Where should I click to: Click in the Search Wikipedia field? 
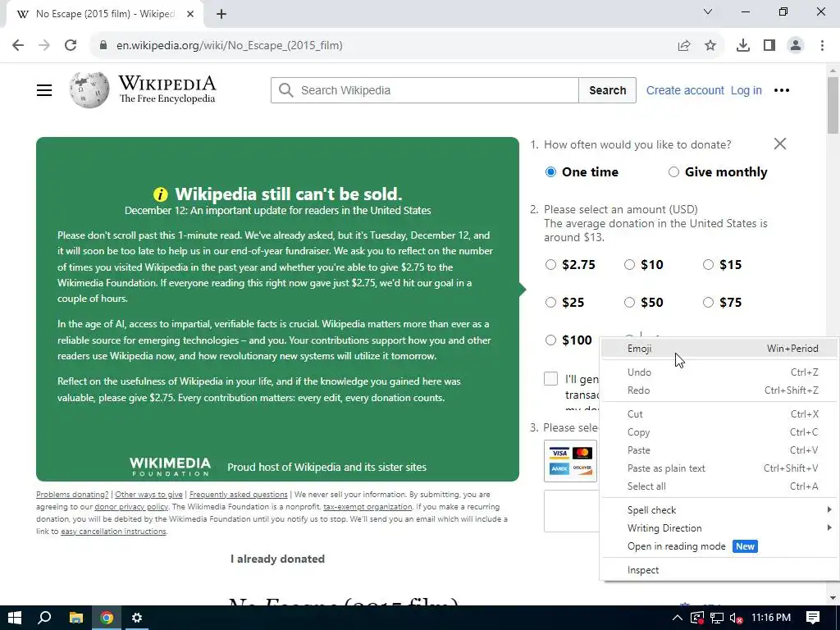(425, 90)
